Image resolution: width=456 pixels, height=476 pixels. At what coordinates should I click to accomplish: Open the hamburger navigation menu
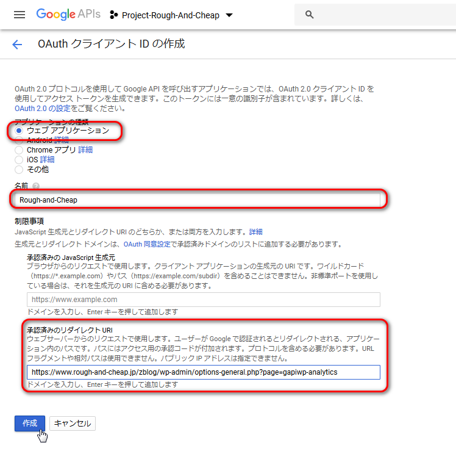pyautogui.click(x=20, y=15)
